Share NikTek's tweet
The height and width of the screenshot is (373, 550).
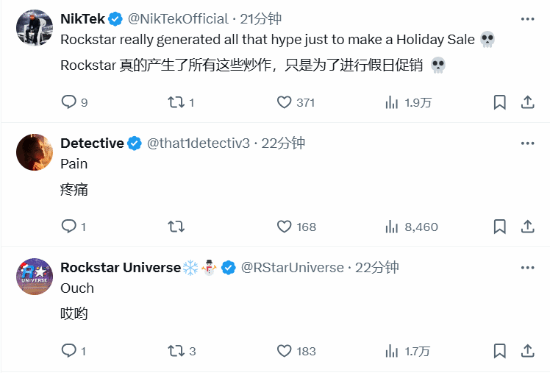527,102
